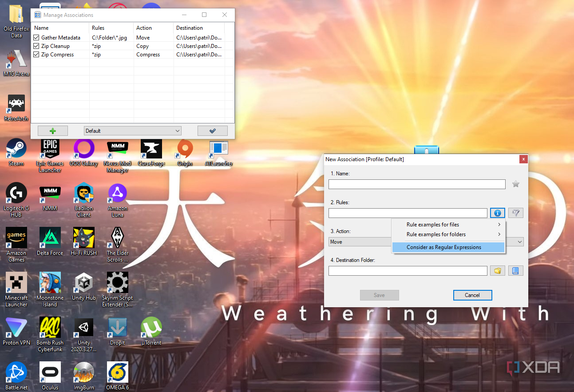Image resolution: width=574 pixels, height=392 pixels.
Task: Select Consider as Regular Expressions
Action: (448, 247)
